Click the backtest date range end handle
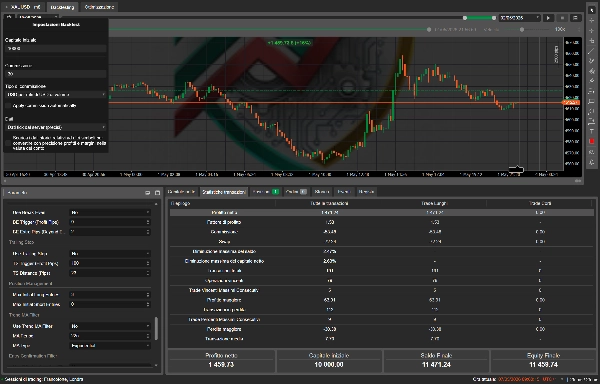The image size is (600, 384). [494, 18]
